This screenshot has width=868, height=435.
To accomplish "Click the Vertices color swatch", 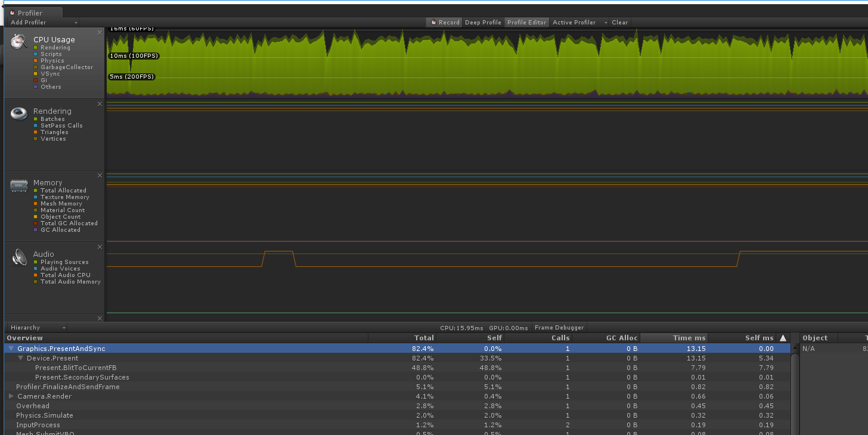I will coord(36,139).
